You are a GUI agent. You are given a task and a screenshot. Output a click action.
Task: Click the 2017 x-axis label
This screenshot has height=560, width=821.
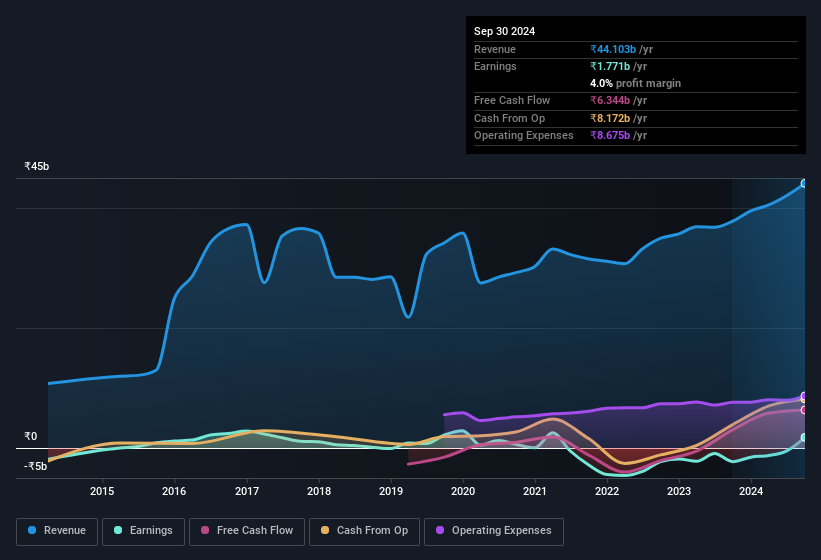247,491
